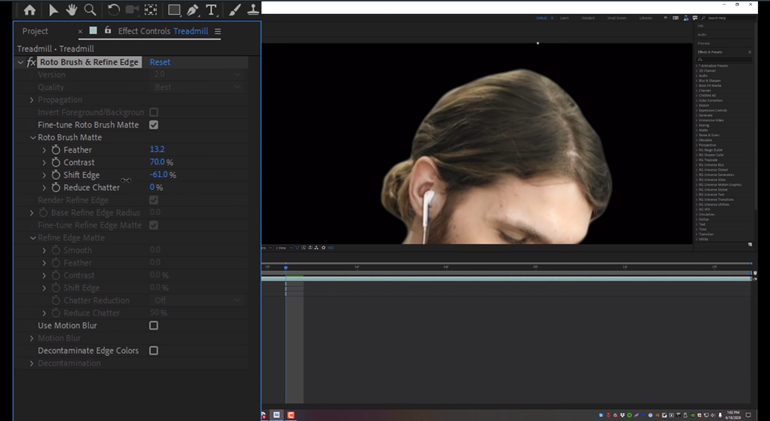Image resolution: width=770 pixels, height=421 pixels.
Task: Select the Hand tool
Action: tap(71, 10)
